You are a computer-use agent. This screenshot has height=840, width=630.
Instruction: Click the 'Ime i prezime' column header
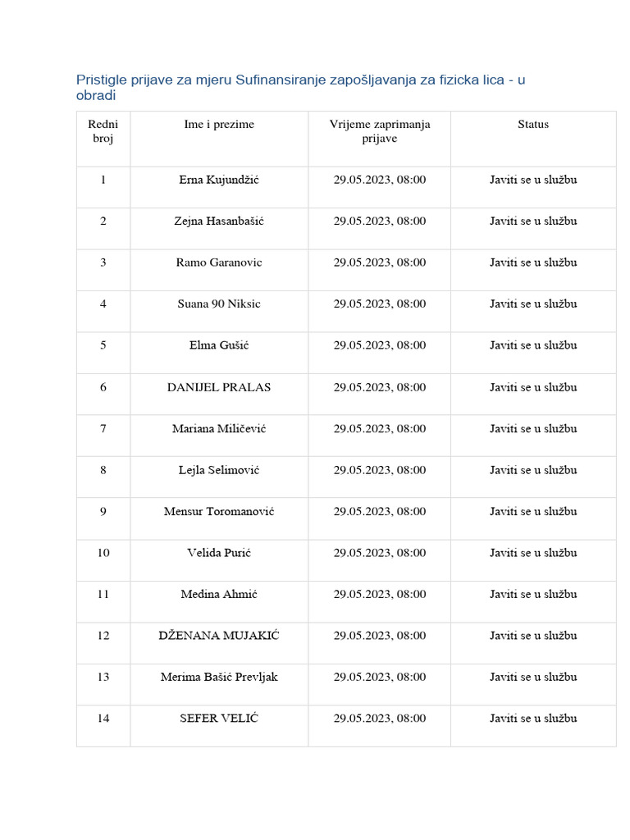pyautogui.click(x=219, y=125)
